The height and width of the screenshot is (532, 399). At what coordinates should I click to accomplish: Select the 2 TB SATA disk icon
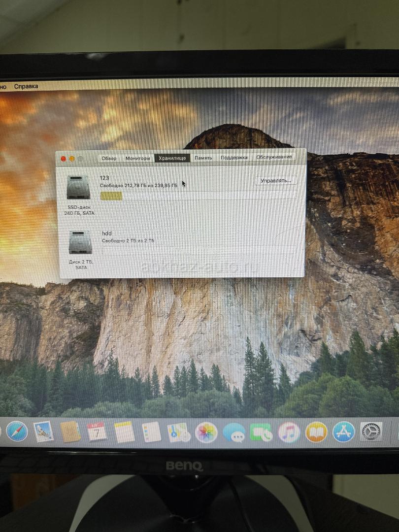tap(80, 242)
